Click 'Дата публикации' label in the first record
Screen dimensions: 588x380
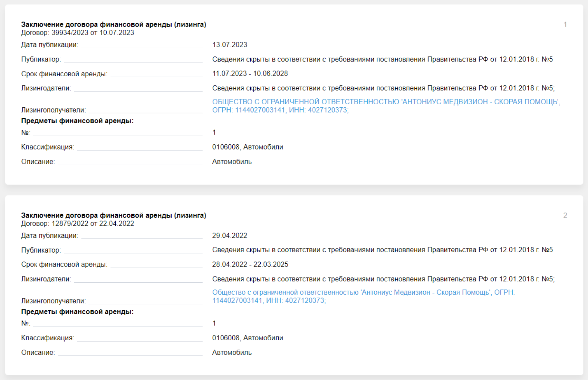point(50,45)
